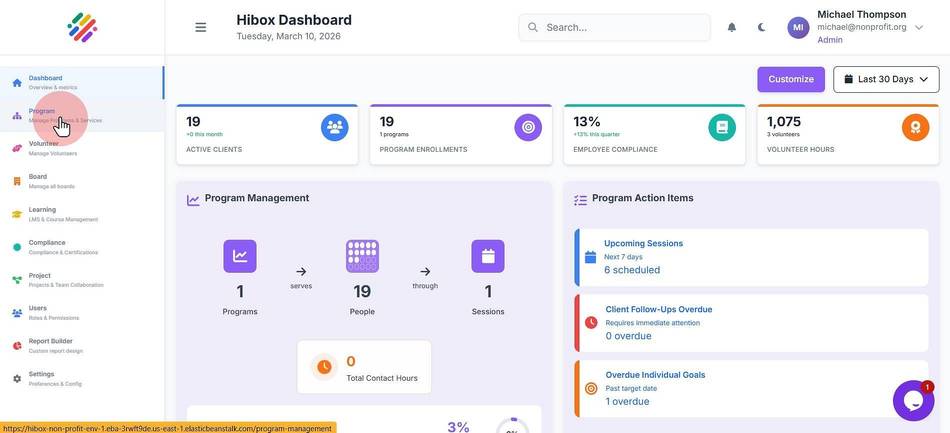Expand the user profile chevron
The width and height of the screenshot is (950, 433).
(x=919, y=27)
